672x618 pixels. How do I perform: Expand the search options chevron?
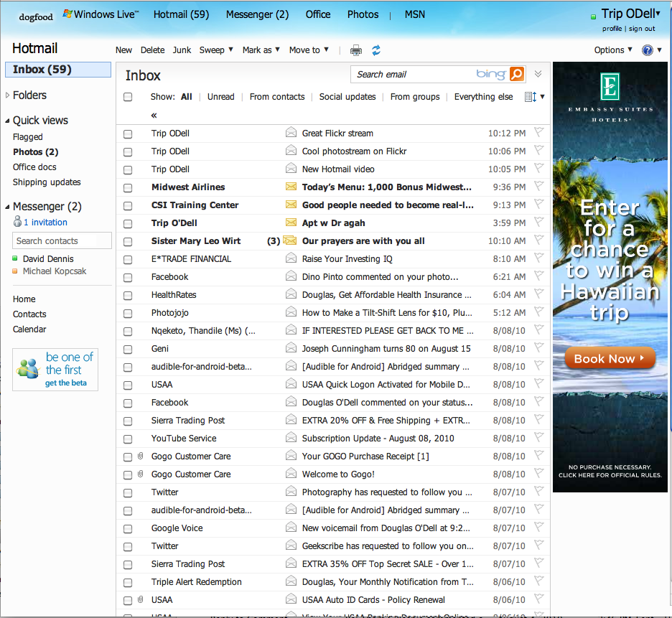click(538, 74)
